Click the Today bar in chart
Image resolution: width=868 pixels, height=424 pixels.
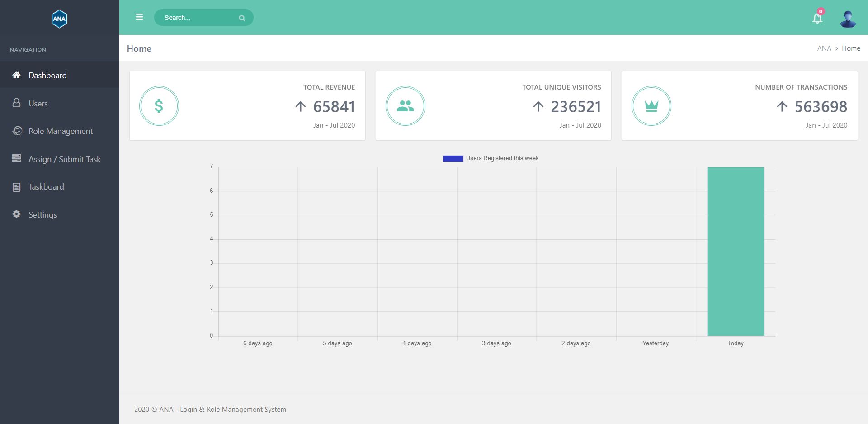pos(736,251)
